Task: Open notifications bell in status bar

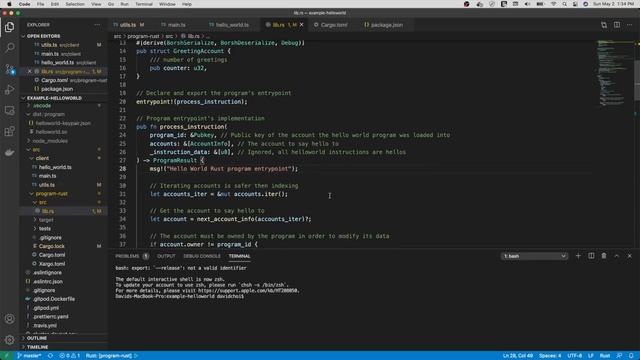Action: pyautogui.click(x=631, y=356)
